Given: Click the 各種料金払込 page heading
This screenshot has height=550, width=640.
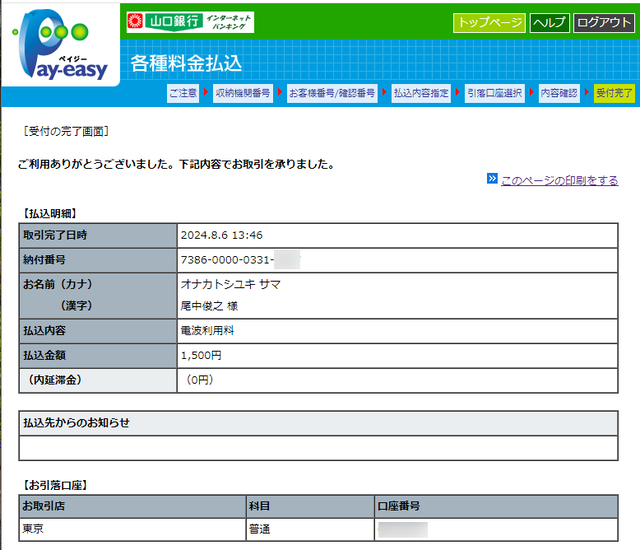Looking at the screenshot, I should pos(186,63).
